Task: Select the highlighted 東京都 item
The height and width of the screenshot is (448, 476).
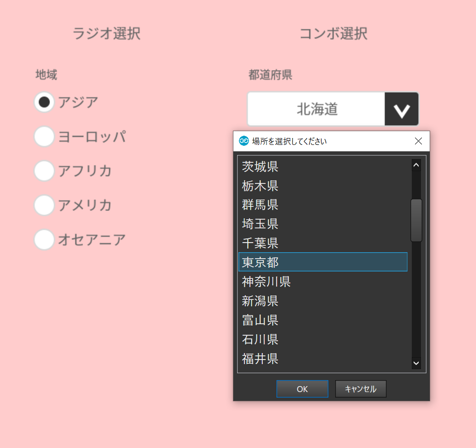Action: [x=323, y=262]
